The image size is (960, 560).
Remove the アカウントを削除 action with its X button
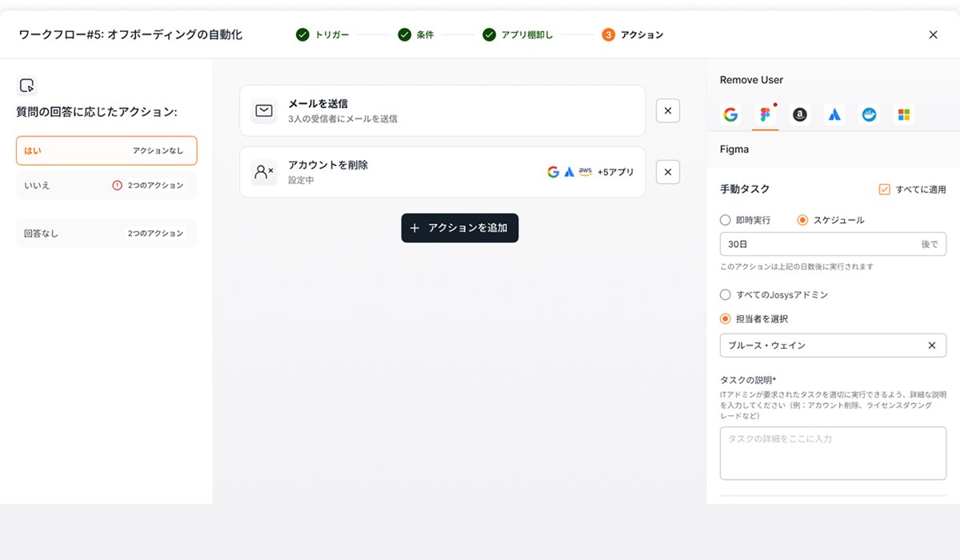[668, 172]
